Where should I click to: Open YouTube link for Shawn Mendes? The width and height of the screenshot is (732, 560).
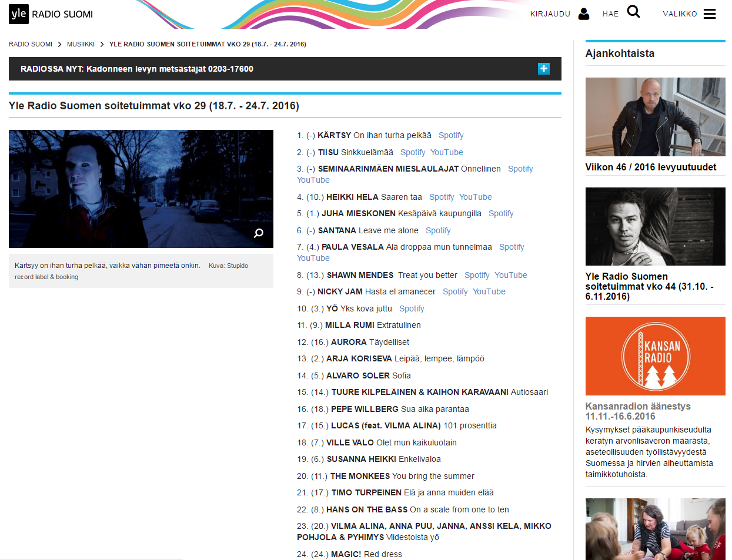click(511, 275)
